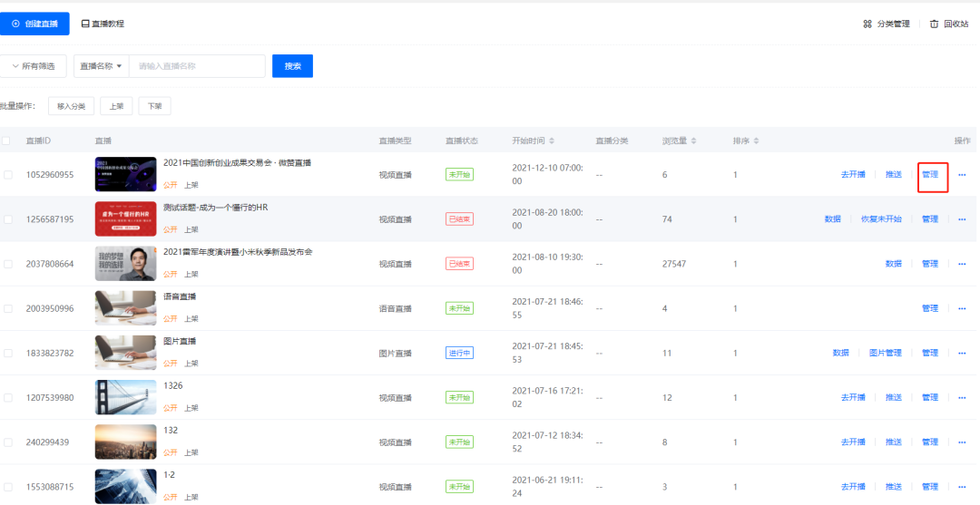980x505 pixels.
Task: Click 恢复未开始 for the HR live
Action: click(881, 219)
